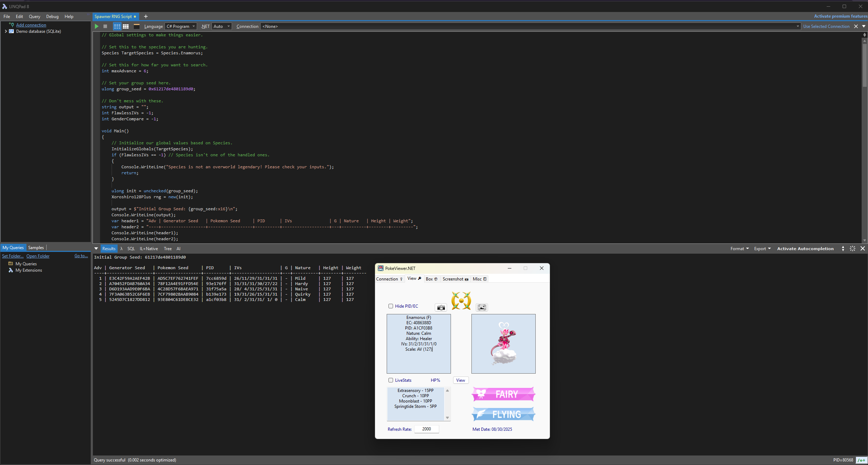Click the View button next to HP%
The width and height of the screenshot is (868, 465).
pos(460,380)
